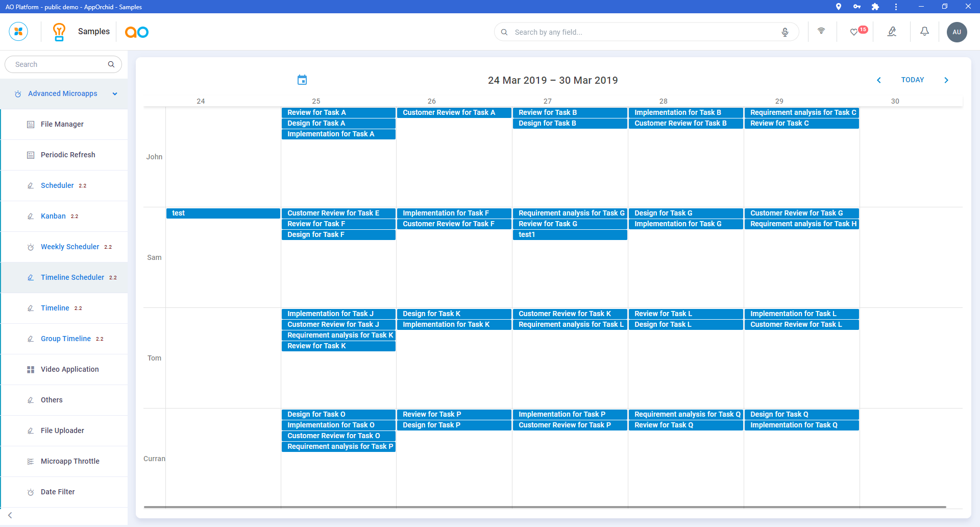Open the AU user avatar menu

tap(957, 32)
